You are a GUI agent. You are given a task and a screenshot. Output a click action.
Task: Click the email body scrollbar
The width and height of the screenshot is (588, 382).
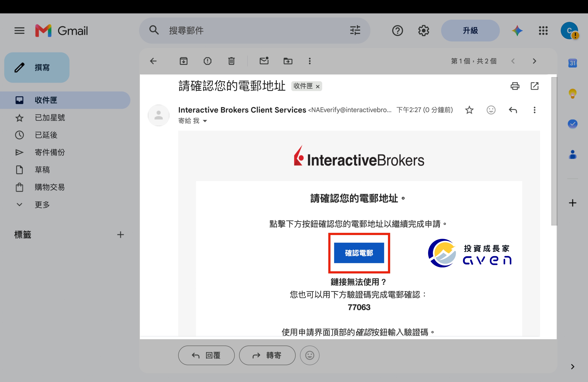[x=554, y=151]
